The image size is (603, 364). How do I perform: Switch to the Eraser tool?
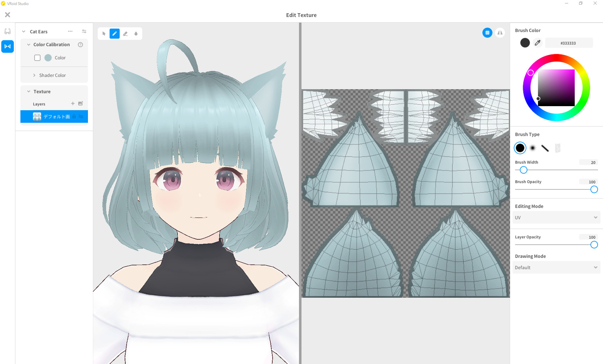coord(125,33)
